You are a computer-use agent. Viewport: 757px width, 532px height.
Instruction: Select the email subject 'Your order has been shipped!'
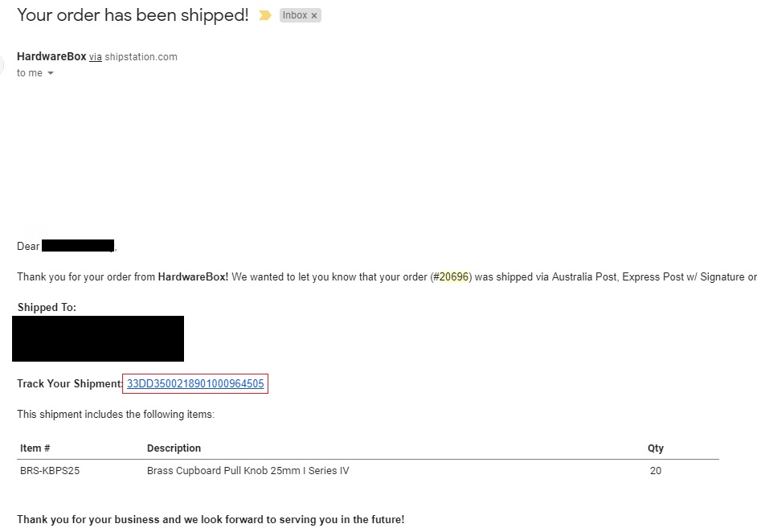click(133, 14)
